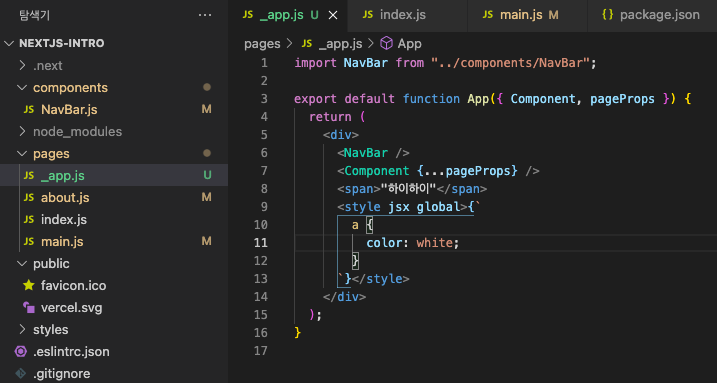This screenshot has width=717, height=383.
Task: Click the pages breadcrumb segment
Action: click(262, 44)
